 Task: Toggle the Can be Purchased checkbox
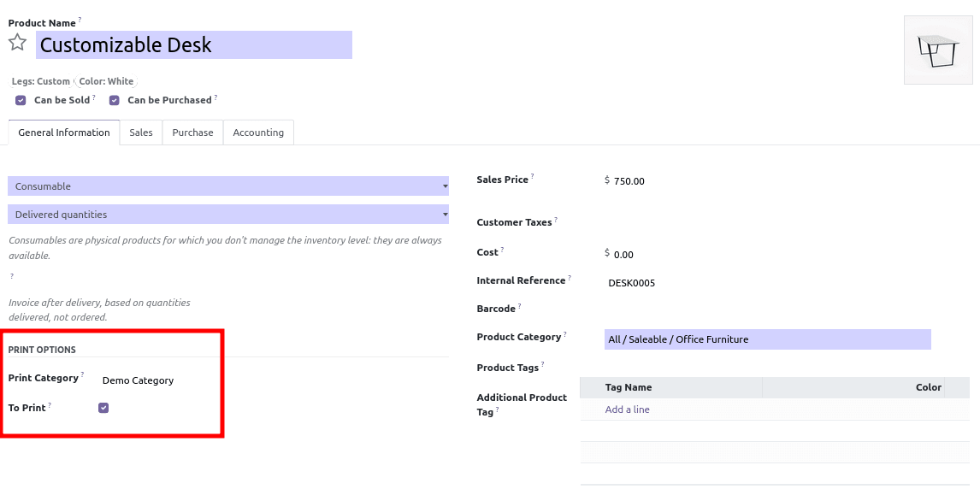pyautogui.click(x=114, y=100)
